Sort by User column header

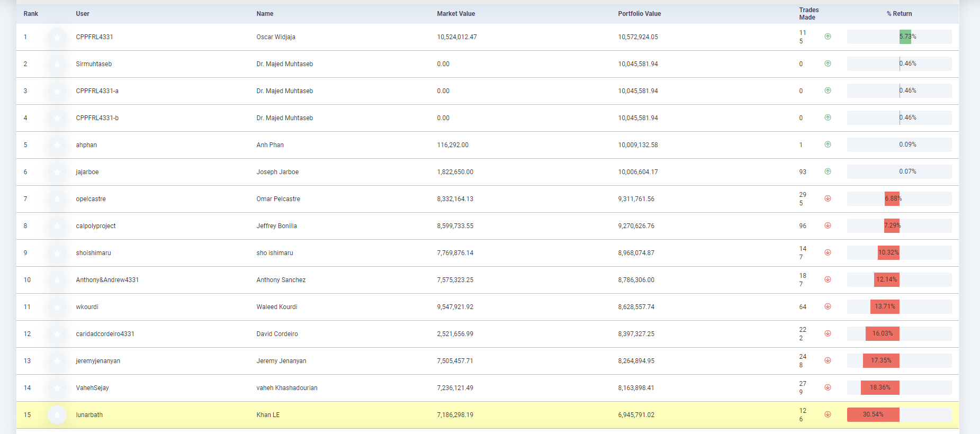tap(83, 14)
